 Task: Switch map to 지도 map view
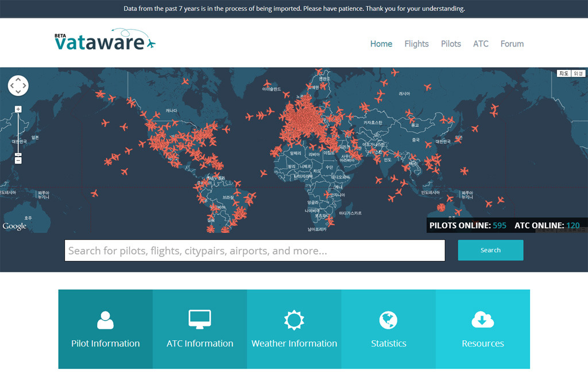tap(564, 73)
